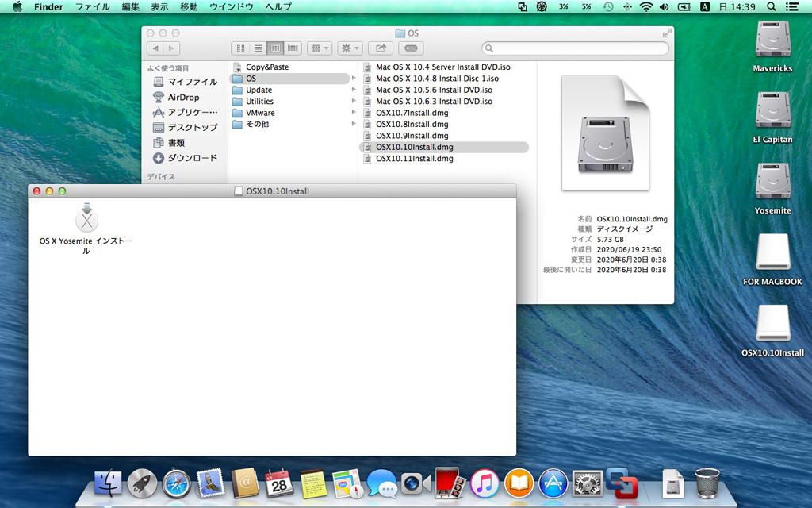812x508 pixels.
Task: Open the ヘルプ menu
Action: 278,6
